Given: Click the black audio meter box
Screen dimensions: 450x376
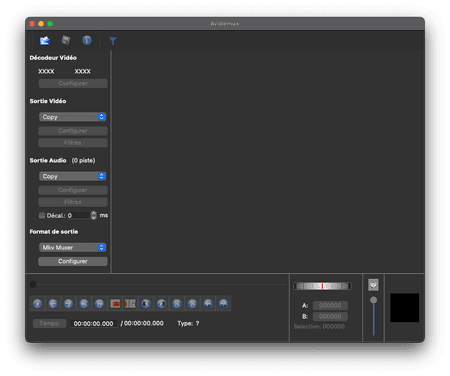Looking at the screenshot, I should [x=405, y=308].
